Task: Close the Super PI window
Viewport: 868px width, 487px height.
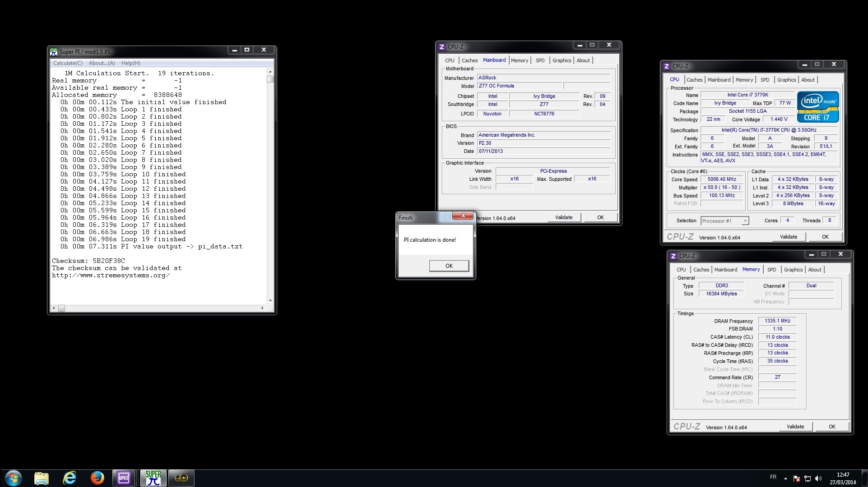Action: click(264, 50)
